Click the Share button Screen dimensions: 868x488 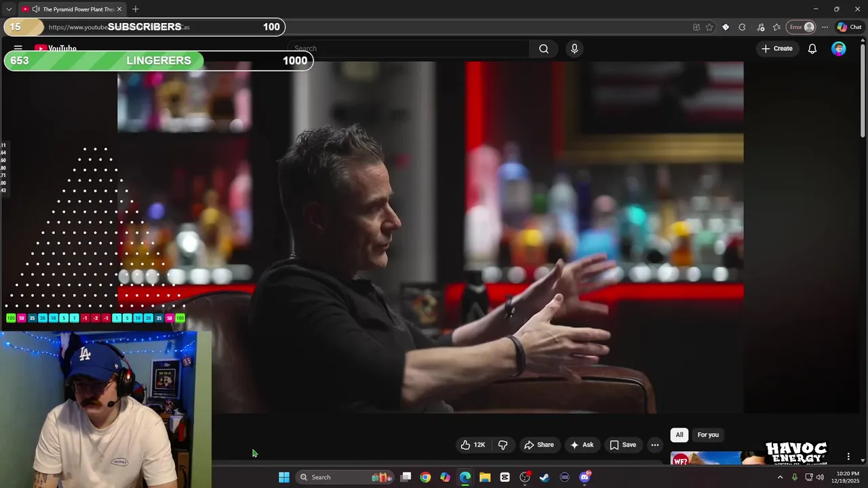(538, 445)
